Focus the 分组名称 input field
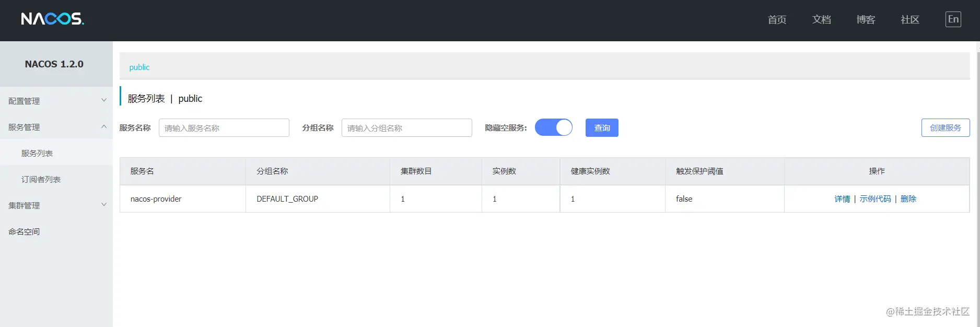 coord(407,127)
